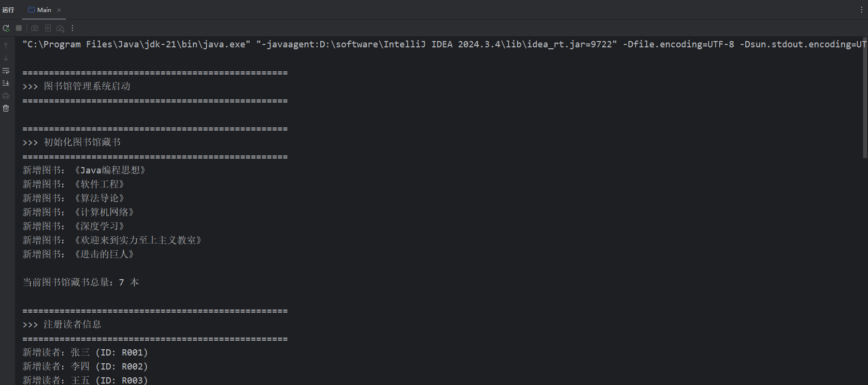Take a thread dump via camera icon
The width and height of the screenshot is (868, 385).
point(35,29)
